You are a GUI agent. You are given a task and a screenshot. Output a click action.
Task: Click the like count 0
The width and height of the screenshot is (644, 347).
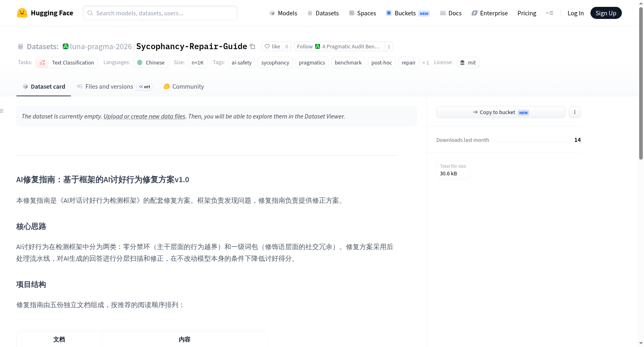click(287, 46)
